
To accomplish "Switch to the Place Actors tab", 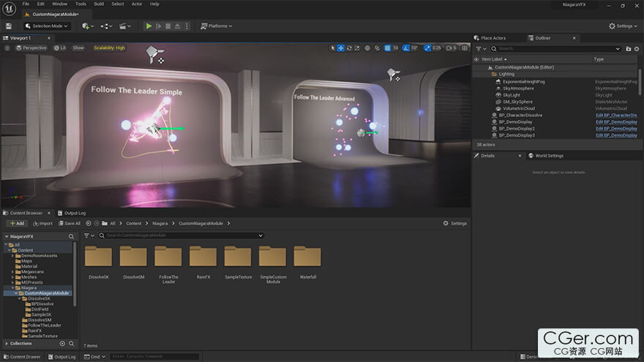I will (x=493, y=38).
